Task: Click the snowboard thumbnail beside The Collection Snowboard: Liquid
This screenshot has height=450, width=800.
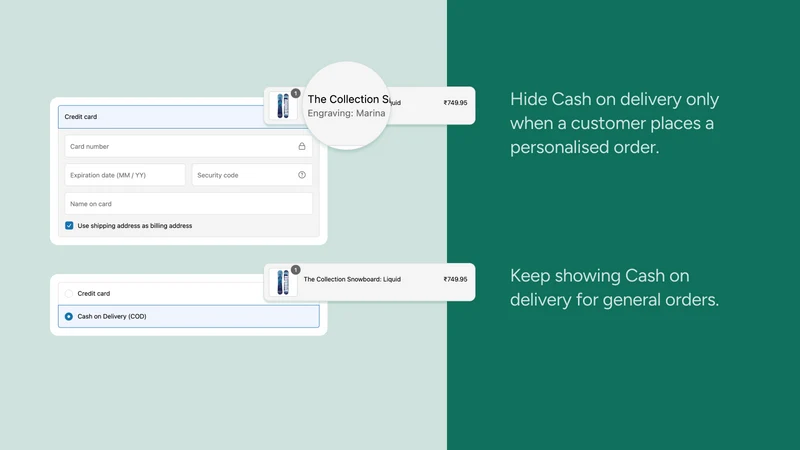Action: pyautogui.click(x=283, y=282)
